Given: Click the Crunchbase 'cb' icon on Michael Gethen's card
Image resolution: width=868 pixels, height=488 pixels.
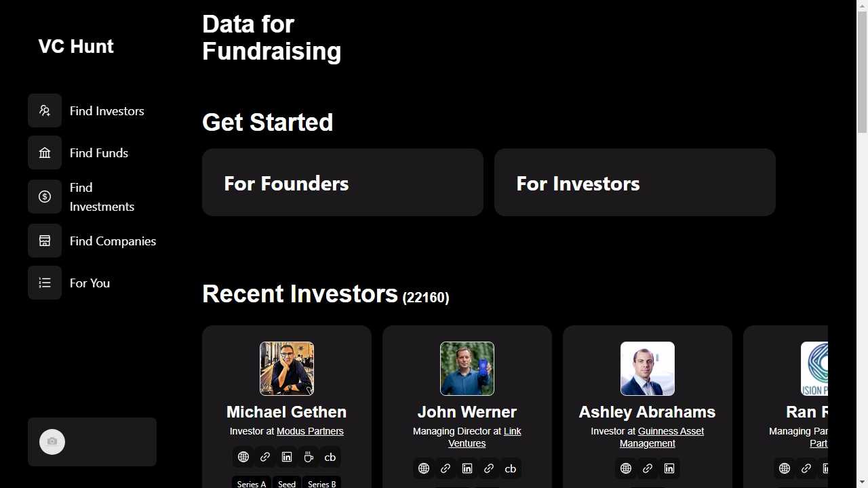Looking at the screenshot, I should pyautogui.click(x=330, y=457).
